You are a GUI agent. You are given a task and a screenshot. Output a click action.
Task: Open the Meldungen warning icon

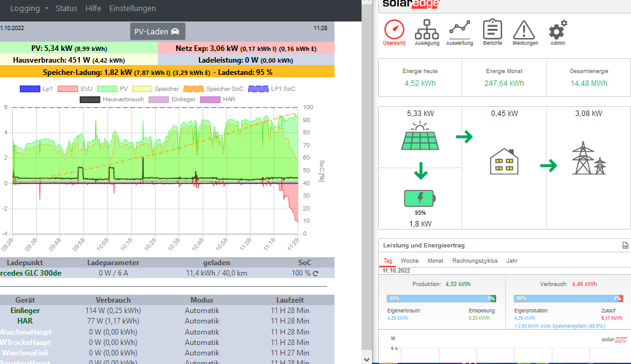click(525, 29)
